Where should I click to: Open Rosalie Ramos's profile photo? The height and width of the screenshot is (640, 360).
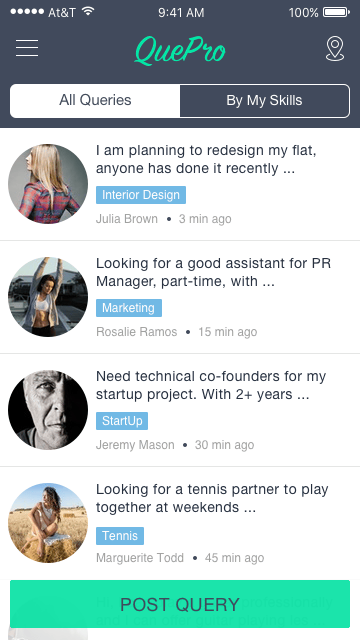(x=48, y=297)
